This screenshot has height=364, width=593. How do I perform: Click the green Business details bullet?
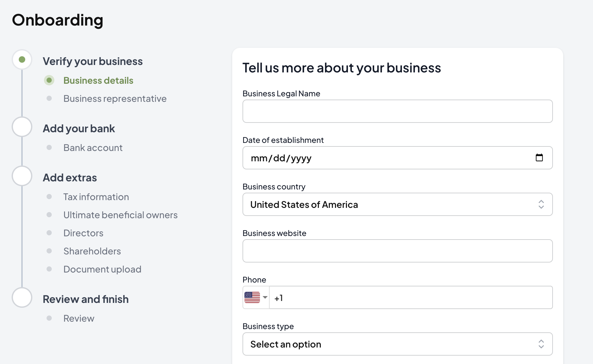[49, 80]
